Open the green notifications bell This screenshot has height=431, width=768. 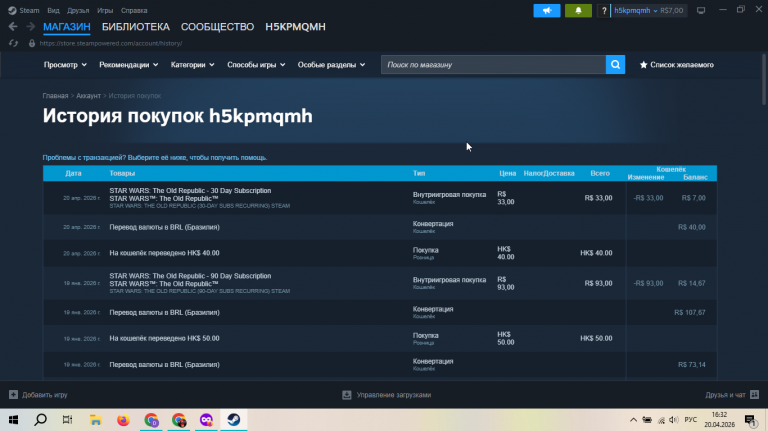(x=578, y=10)
